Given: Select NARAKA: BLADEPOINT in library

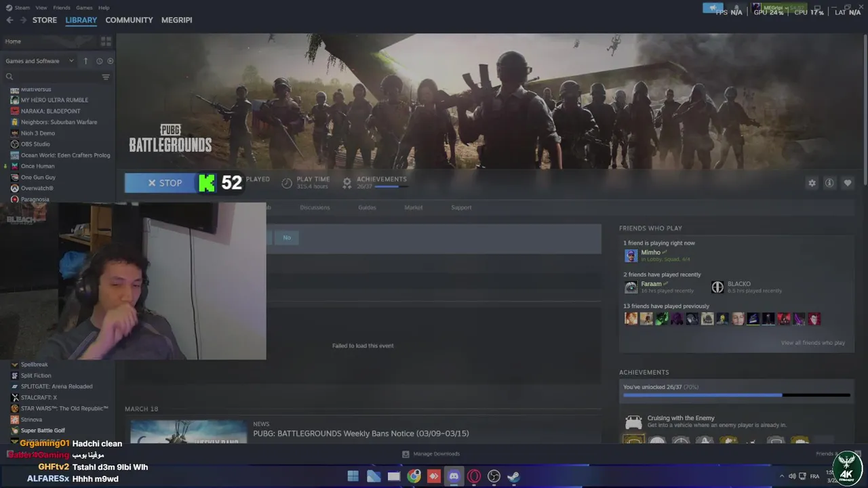Looking at the screenshot, I should 50,111.
